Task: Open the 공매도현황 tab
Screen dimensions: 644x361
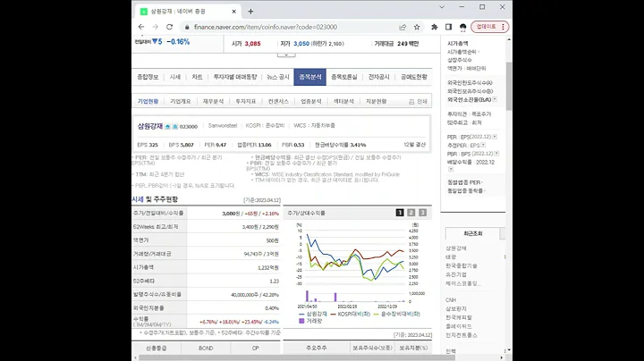Action: tap(414, 77)
